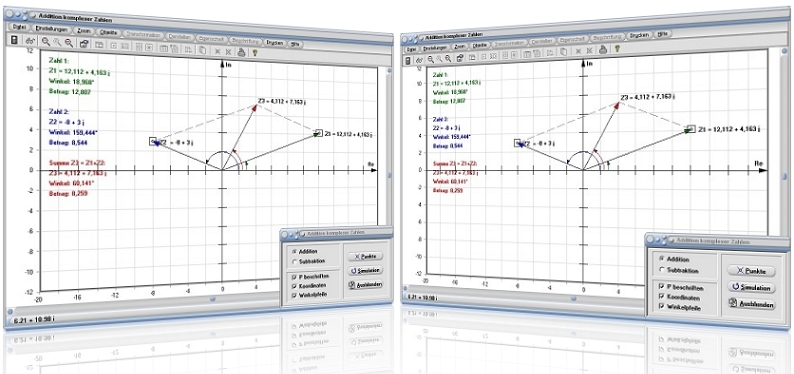Image resolution: width=794 pixels, height=374 pixels.
Task: Zoom in using the first magnifier in right window
Action: pos(431,59)
